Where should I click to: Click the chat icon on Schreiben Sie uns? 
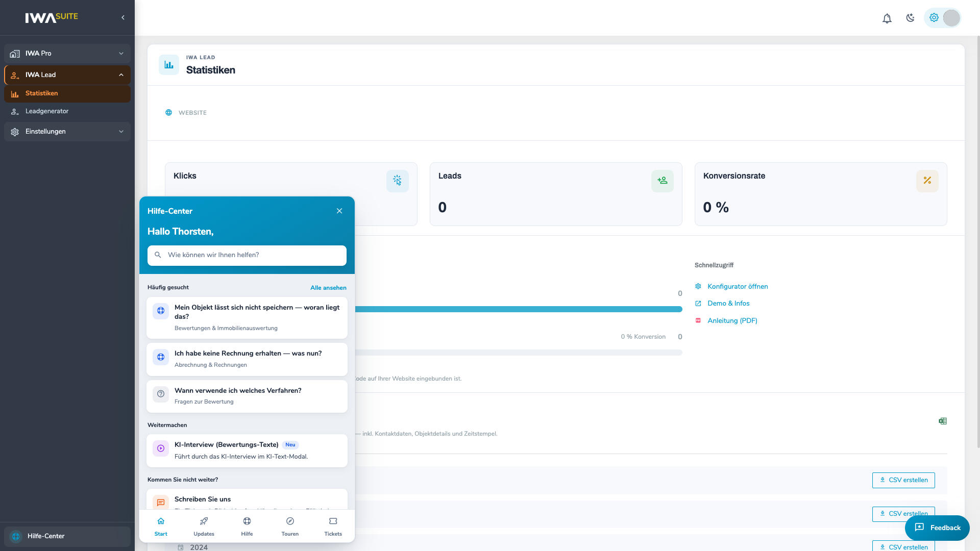(161, 503)
